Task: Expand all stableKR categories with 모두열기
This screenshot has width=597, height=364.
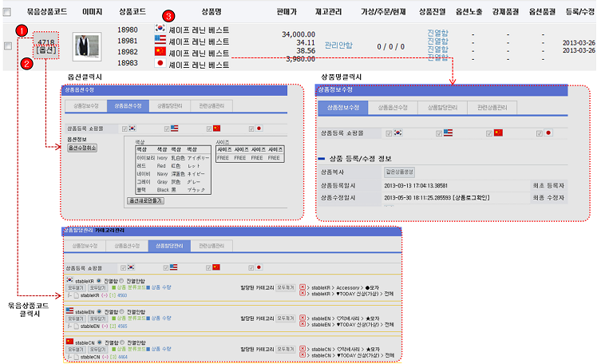Action: [x=76, y=287]
